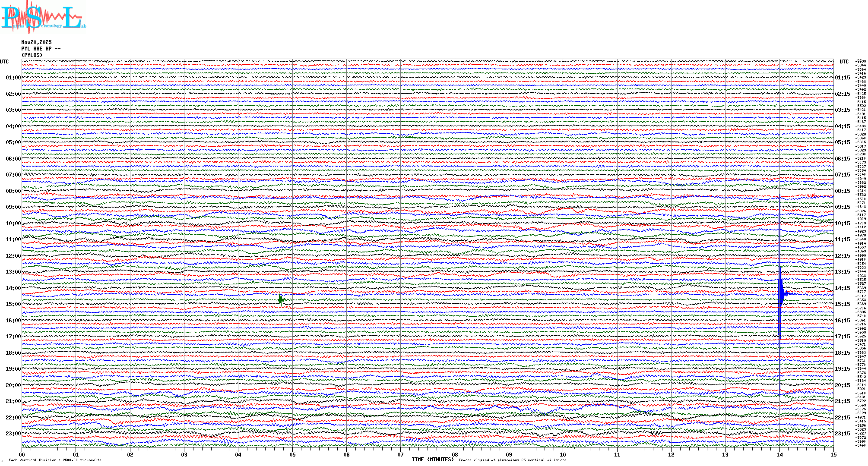Click the 12:15 label on right axis

point(842,256)
